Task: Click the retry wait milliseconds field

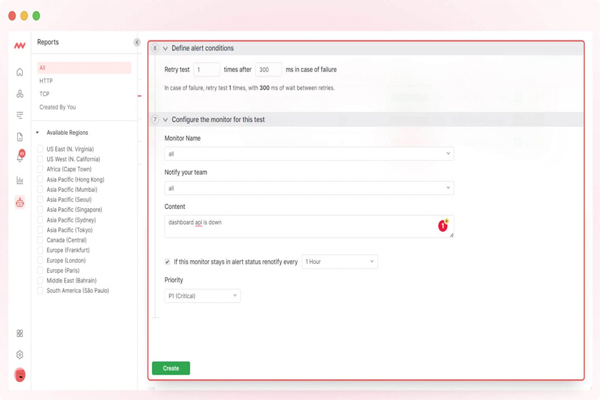Action: coord(268,70)
